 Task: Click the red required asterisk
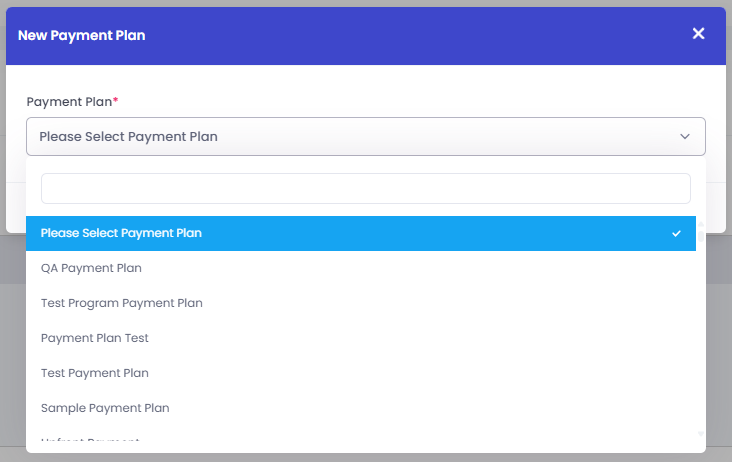(115, 101)
